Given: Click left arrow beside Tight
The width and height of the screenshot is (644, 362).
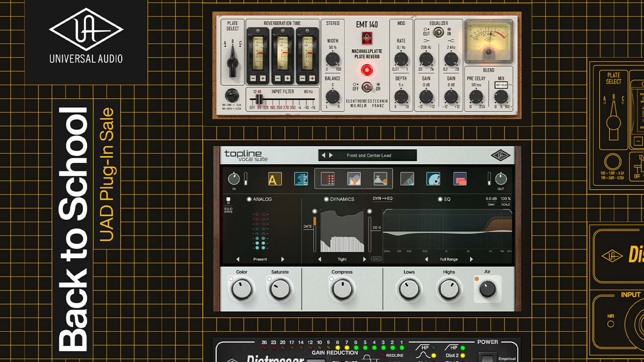Looking at the screenshot, I should pos(319,259).
